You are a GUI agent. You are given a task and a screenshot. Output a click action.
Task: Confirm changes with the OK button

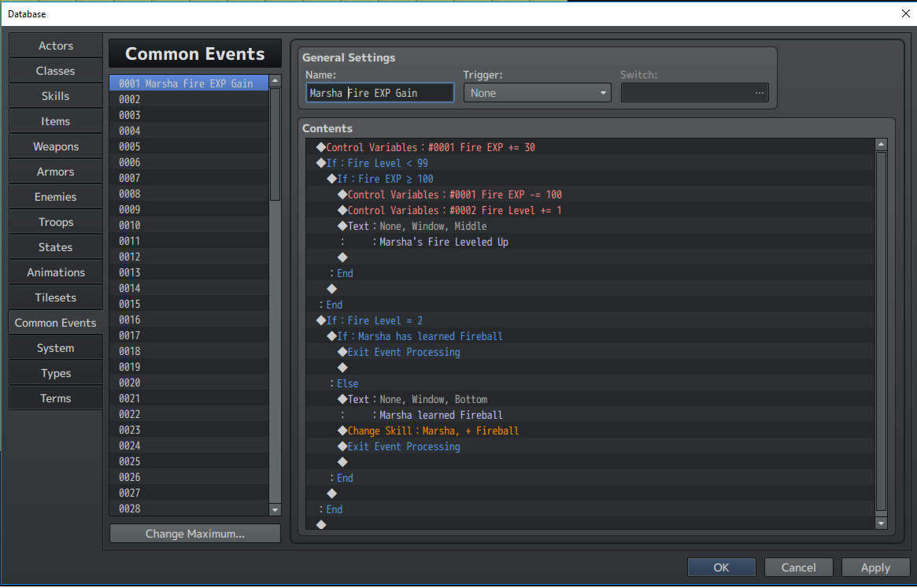pos(721,568)
